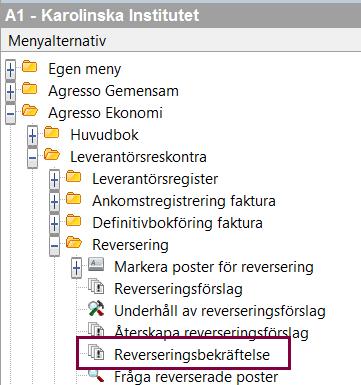Image resolution: width=361 pixels, height=385 pixels.
Task: Click the Huvudbok folder icon
Action: [52, 133]
